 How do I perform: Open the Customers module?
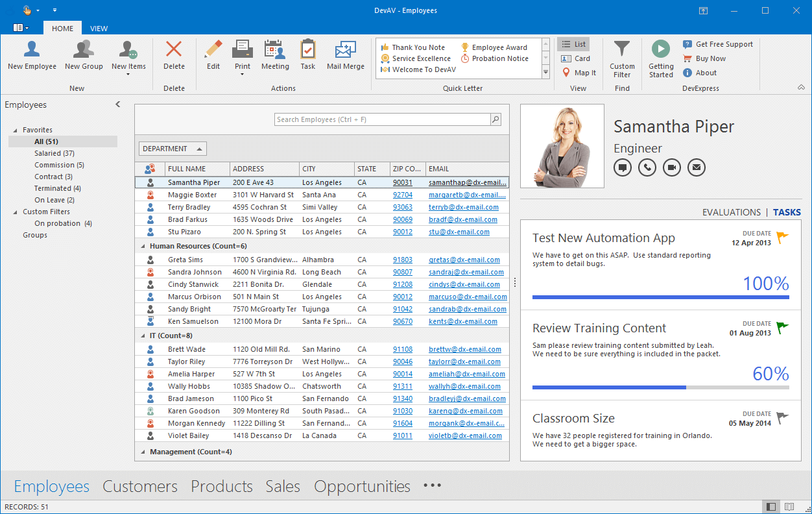tap(139, 486)
